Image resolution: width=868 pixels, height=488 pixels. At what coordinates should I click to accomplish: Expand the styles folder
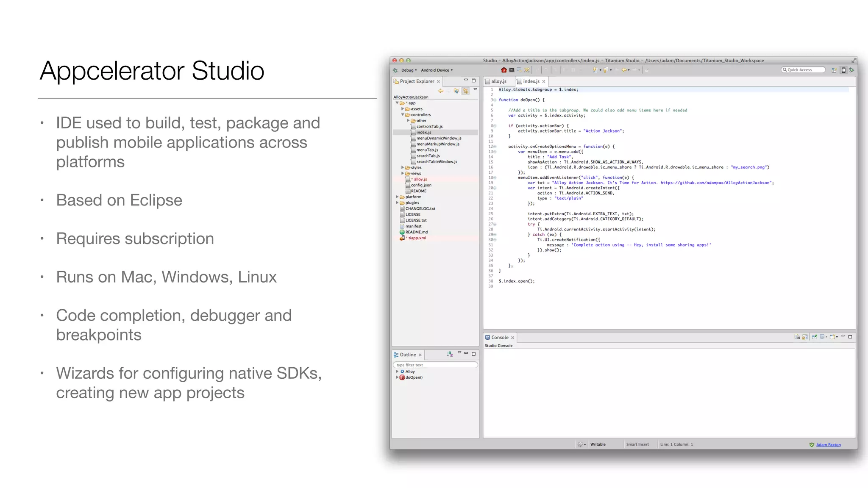click(403, 168)
